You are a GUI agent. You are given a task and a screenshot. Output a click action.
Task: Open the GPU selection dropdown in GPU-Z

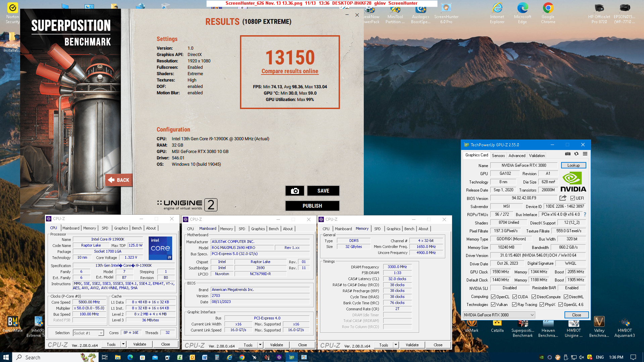499,315
